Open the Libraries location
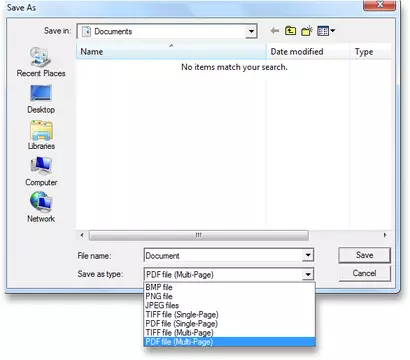 point(41,135)
